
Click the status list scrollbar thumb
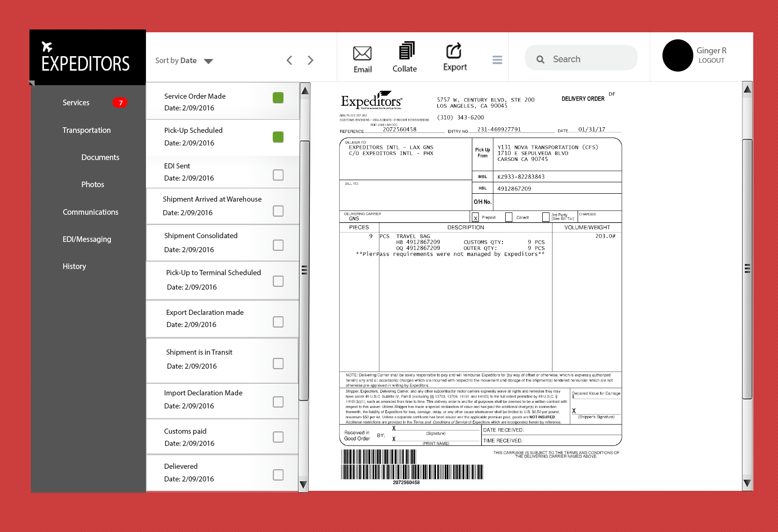304,270
